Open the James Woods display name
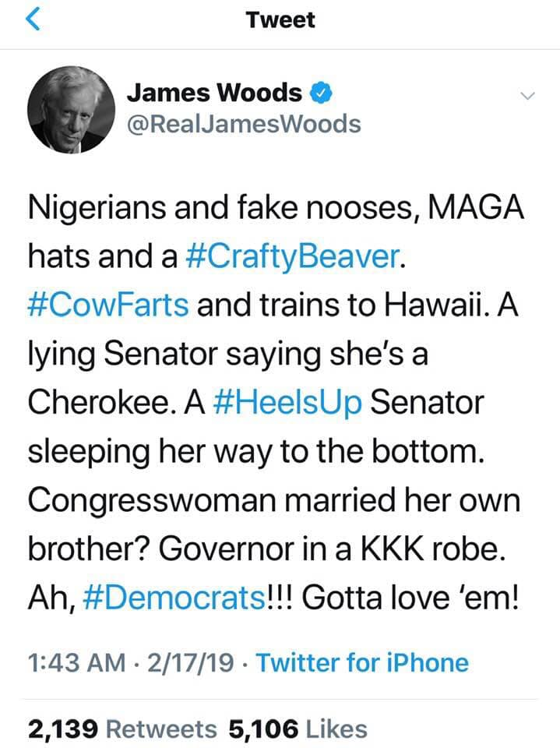 point(214,93)
